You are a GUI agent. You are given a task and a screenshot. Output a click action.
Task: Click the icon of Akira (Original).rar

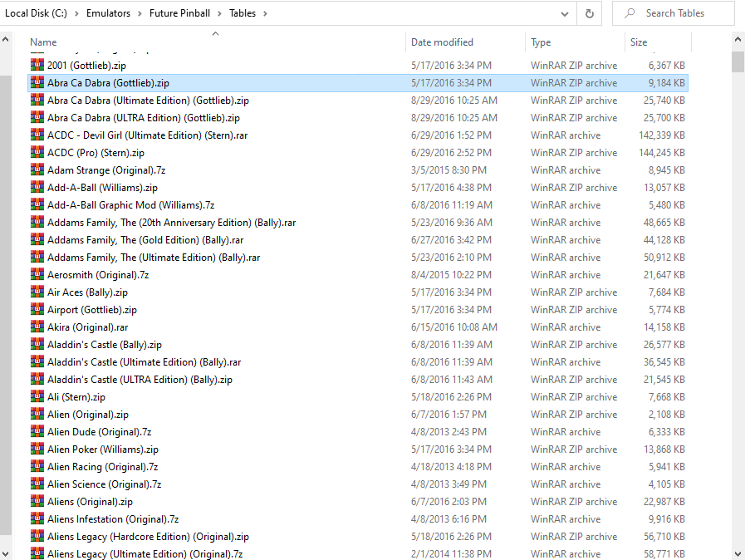[37, 327]
